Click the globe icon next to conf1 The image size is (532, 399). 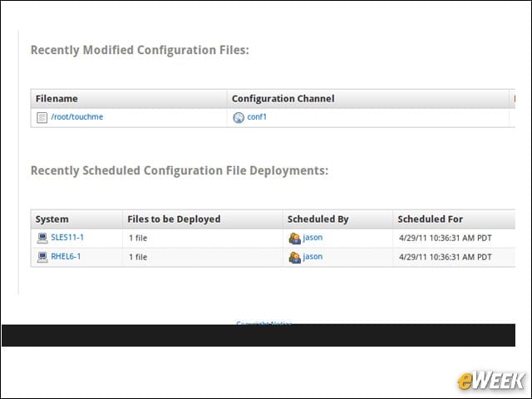click(x=239, y=118)
